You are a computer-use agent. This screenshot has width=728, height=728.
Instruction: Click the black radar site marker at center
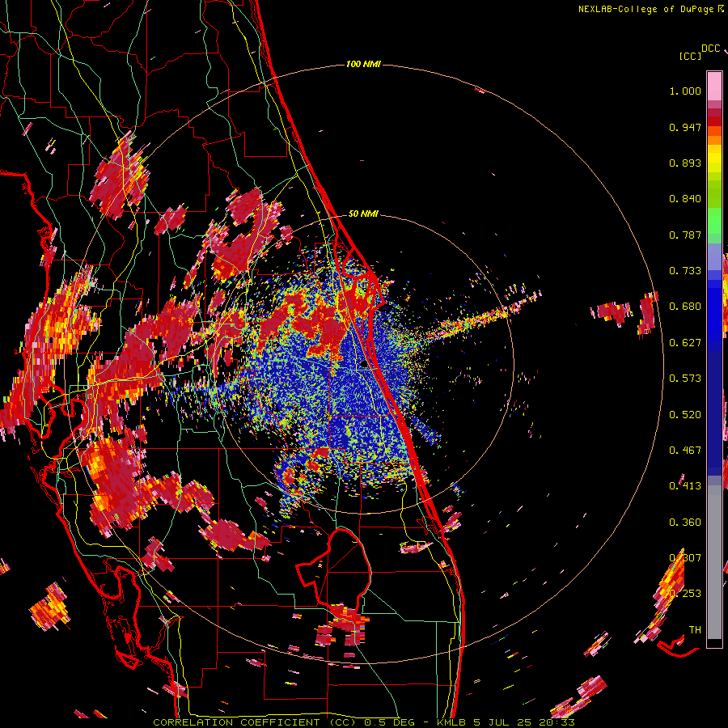pos(363,365)
